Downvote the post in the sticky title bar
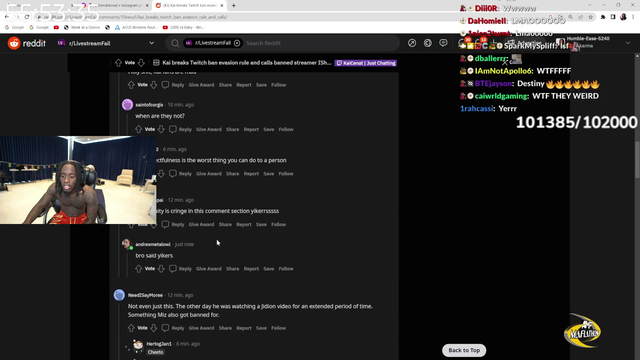This screenshot has height=360, width=640. [x=141, y=63]
